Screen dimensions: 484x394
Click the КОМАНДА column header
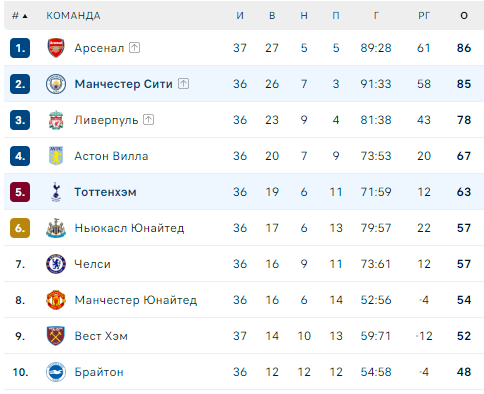73,16
